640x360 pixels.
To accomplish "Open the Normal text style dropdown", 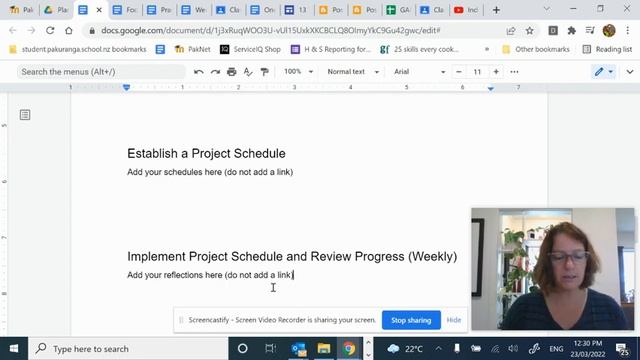I will (x=353, y=72).
